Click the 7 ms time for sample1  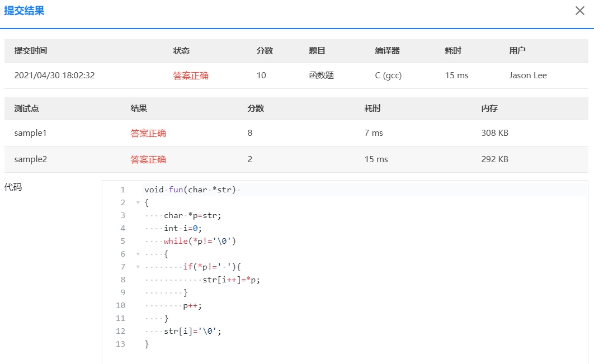click(374, 133)
